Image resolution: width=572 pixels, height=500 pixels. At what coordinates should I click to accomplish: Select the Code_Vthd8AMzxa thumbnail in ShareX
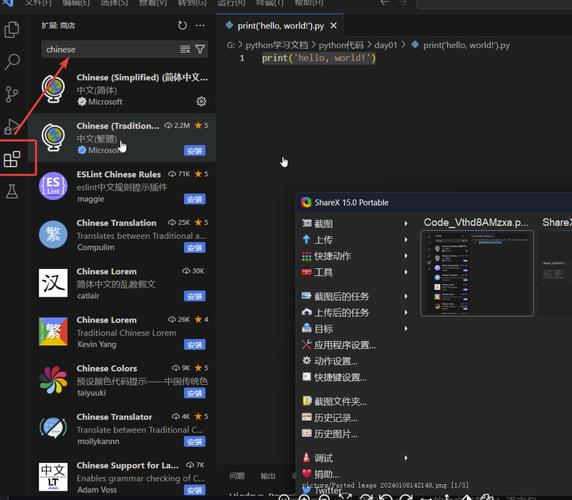pos(477,273)
